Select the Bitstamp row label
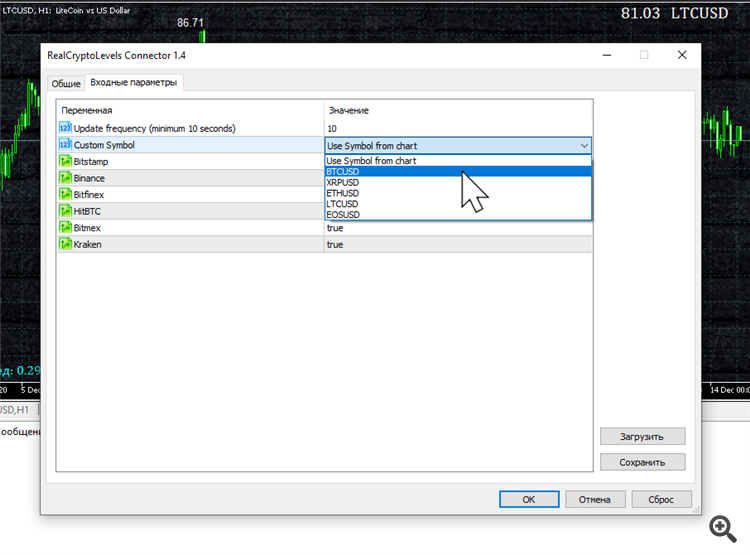This screenshot has width=750, height=555. coord(91,162)
